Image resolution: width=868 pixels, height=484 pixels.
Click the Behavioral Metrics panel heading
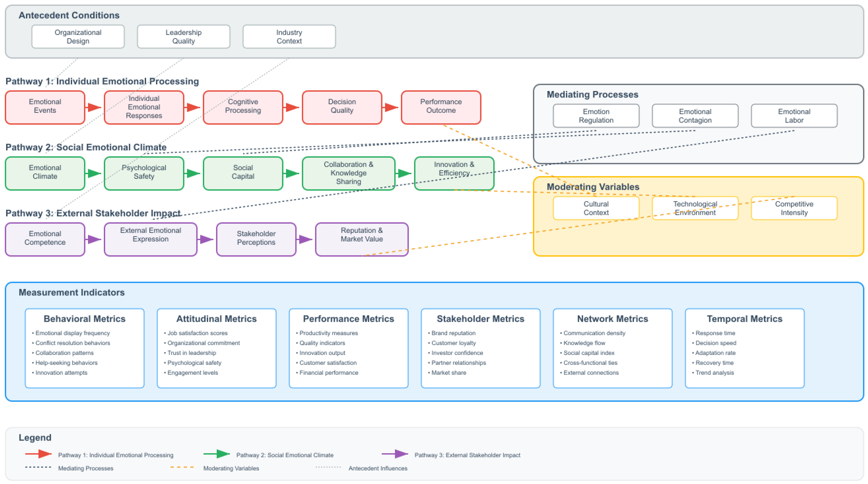(84, 319)
